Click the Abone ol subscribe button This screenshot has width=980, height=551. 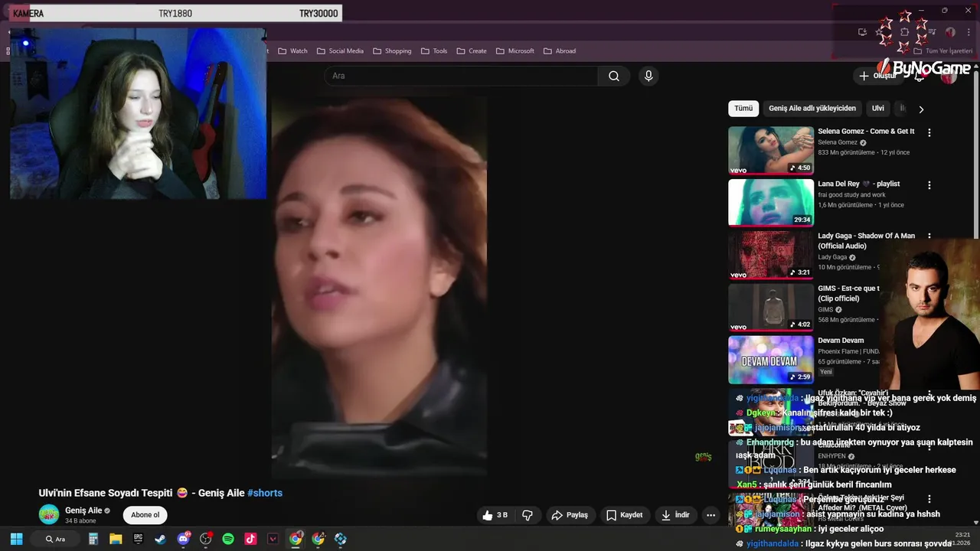[145, 515]
